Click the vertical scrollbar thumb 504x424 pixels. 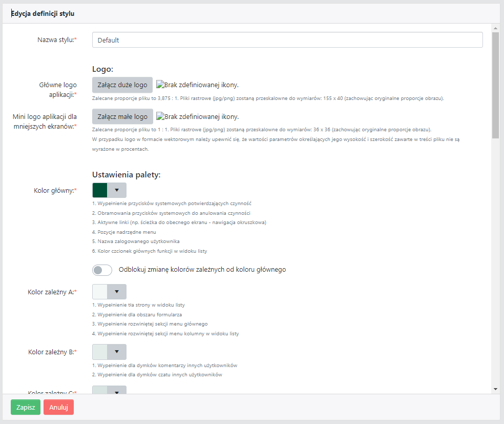(495, 85)
